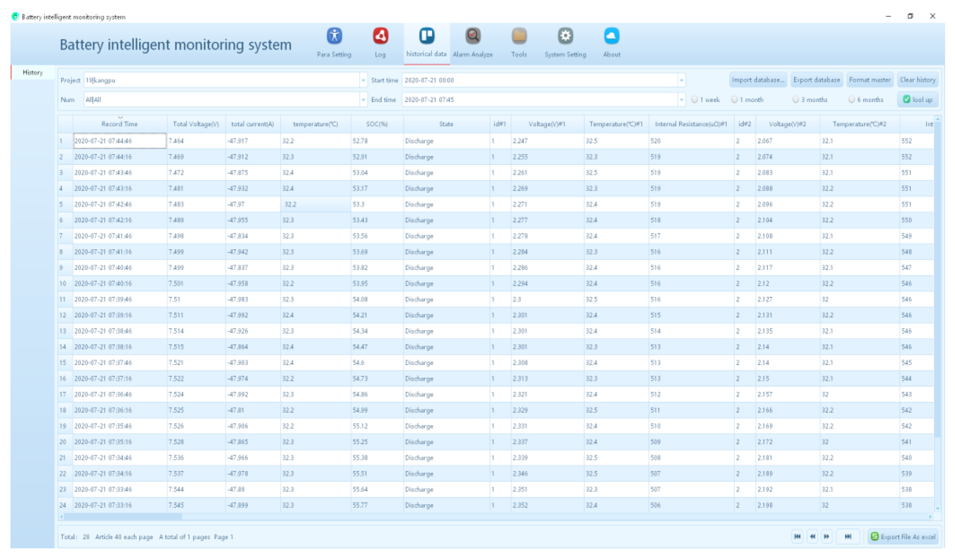Go to next page arrow
Screen dimensions: 955x560
827,536
